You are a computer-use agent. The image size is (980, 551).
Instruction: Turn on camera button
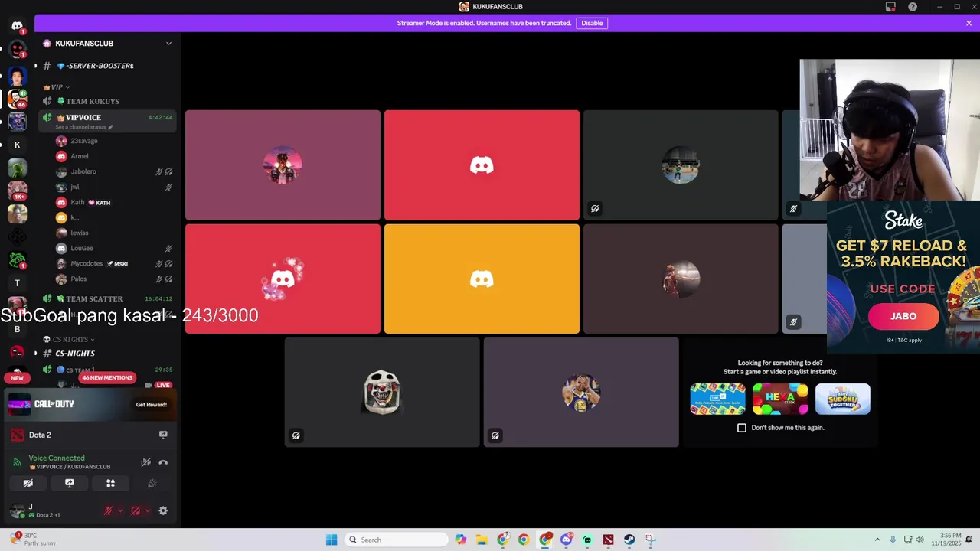(x=28, y=484)
